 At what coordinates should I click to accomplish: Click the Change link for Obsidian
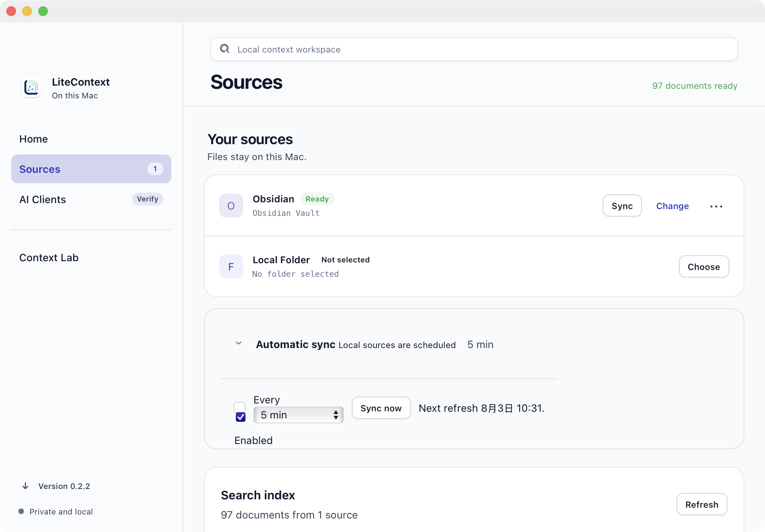click(x=673, y=206)
